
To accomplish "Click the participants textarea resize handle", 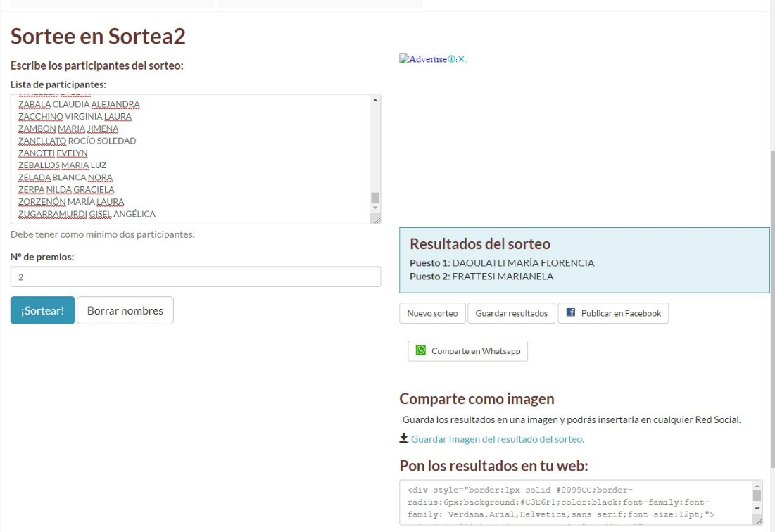I will click(x=377, y=220).
